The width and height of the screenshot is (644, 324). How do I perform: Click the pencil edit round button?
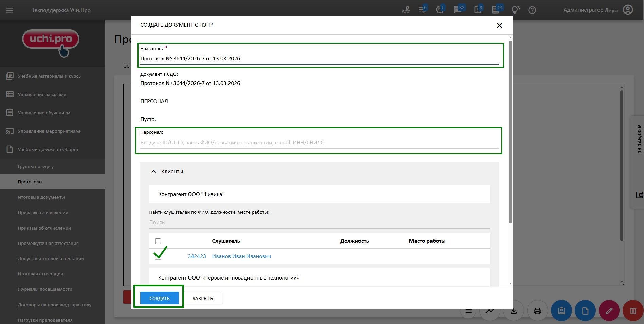point(609,311)
